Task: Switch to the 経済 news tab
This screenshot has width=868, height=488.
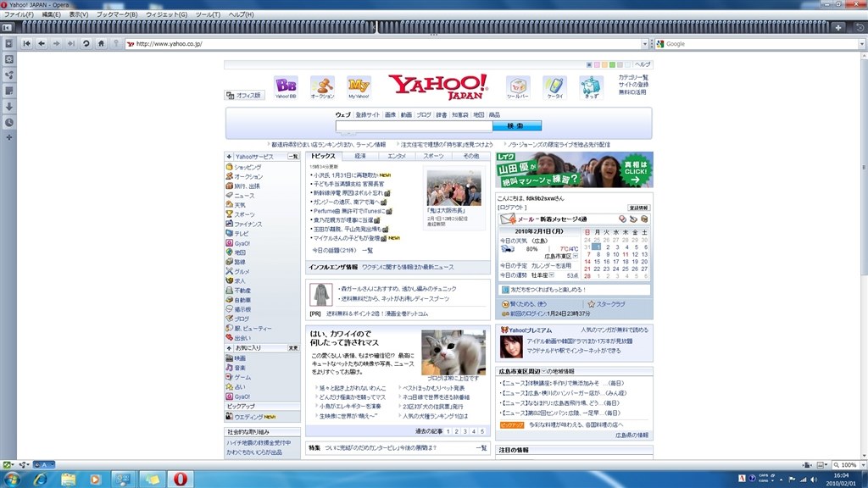Action: point(360,156)
